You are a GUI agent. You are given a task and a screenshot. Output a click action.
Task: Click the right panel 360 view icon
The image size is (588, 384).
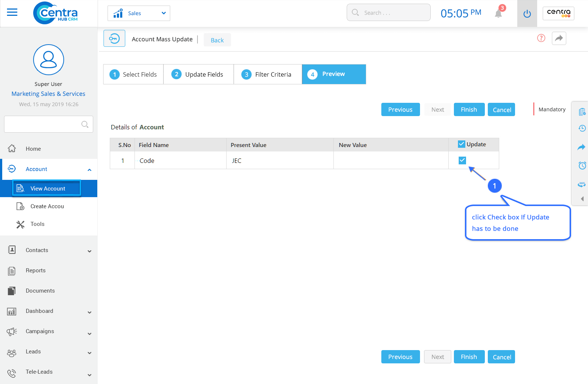tap(581, 184)
